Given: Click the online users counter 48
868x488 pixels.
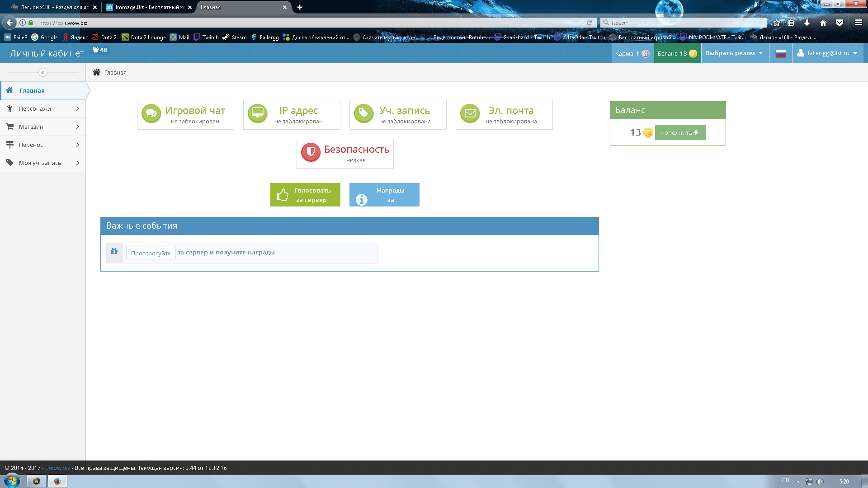Looking at the screenshot, I should pyautogui.click(x=100, y=50).
